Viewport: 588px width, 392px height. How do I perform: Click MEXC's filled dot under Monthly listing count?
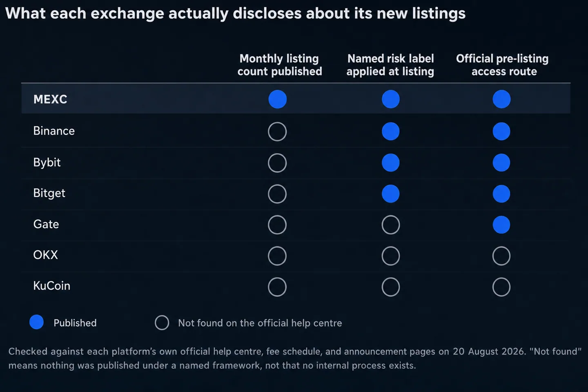click(278, 99)
